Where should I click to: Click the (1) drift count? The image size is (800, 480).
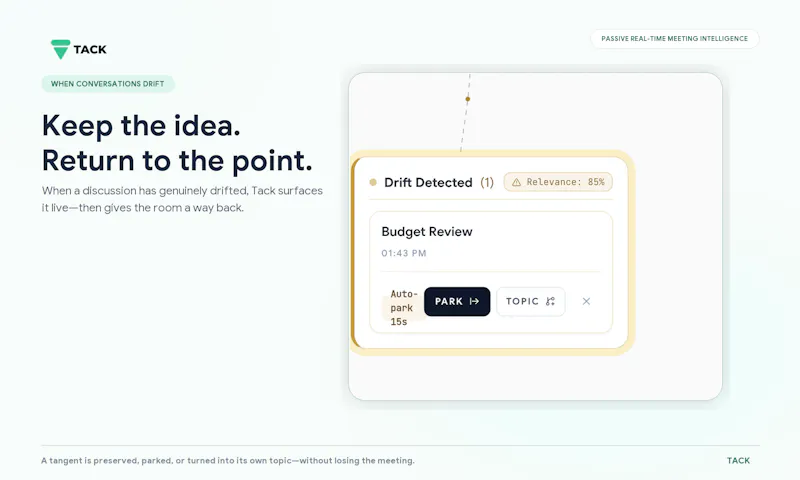coord(487,183)
